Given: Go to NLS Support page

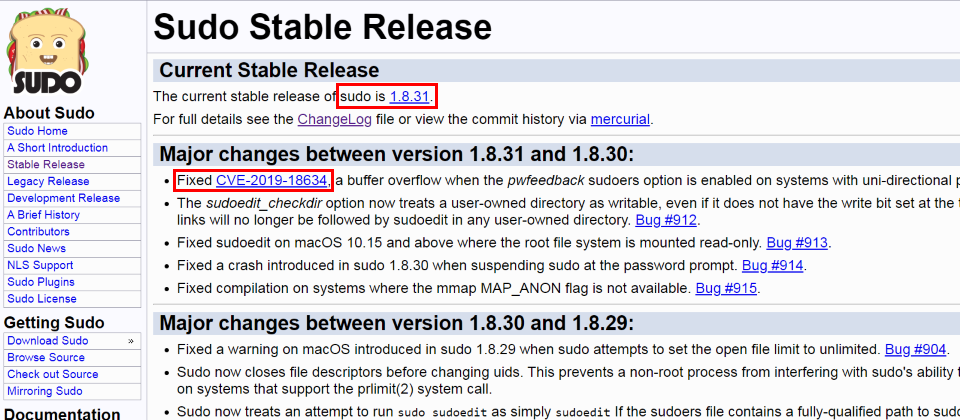Looking at the screenshot, I should [40, 266].
